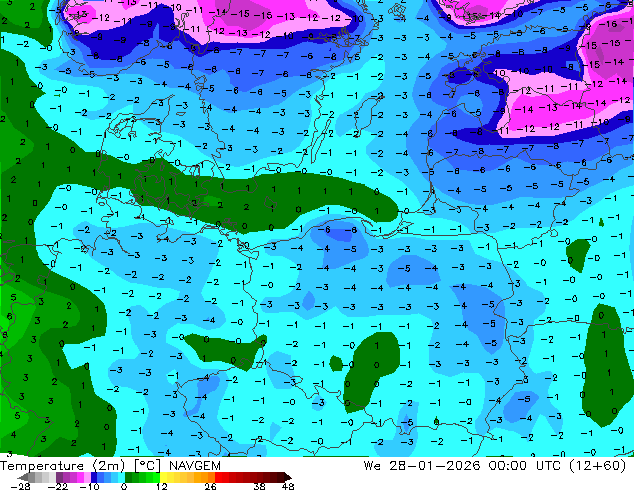Click the '28-01-2026' date text

pyautogui.click(x=435, y=466)
